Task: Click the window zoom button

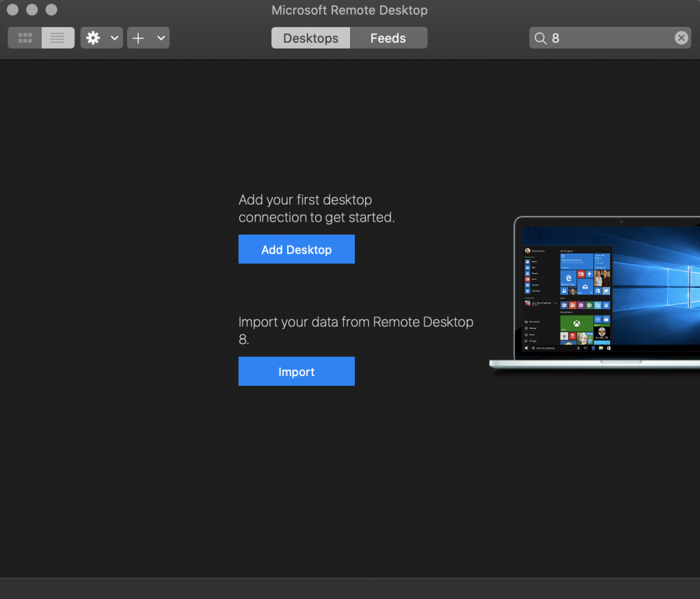Action: tap(52, 10)
